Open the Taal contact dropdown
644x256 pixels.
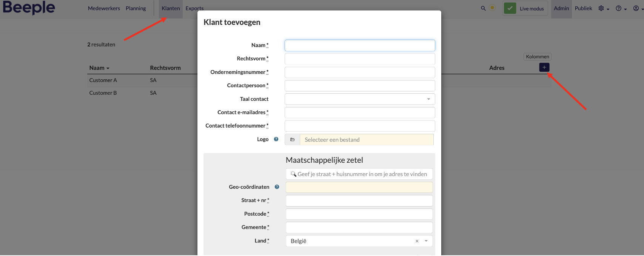click(360, 99)
